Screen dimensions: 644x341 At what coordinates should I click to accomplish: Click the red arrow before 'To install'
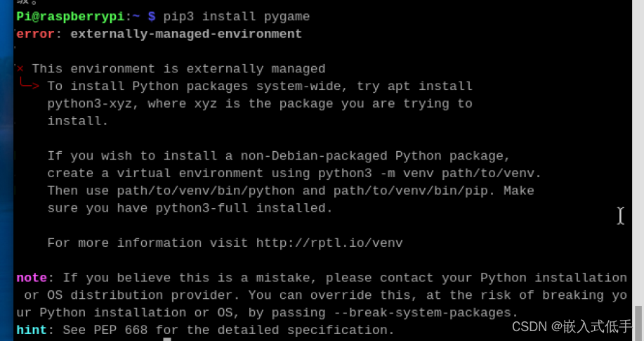point(29,86)
